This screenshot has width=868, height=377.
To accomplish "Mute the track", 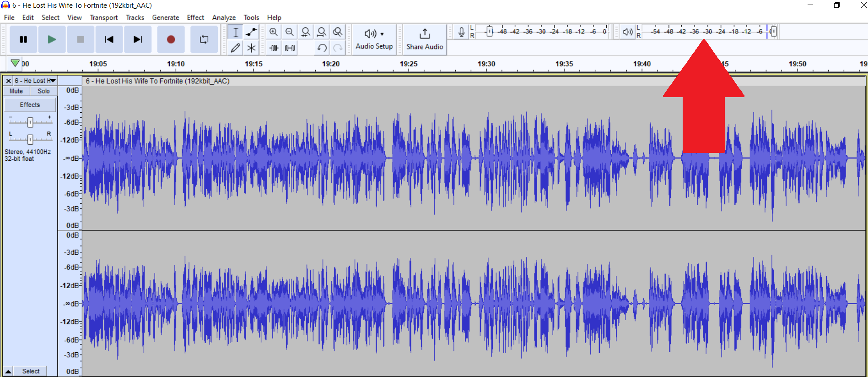I will point(16,91).
